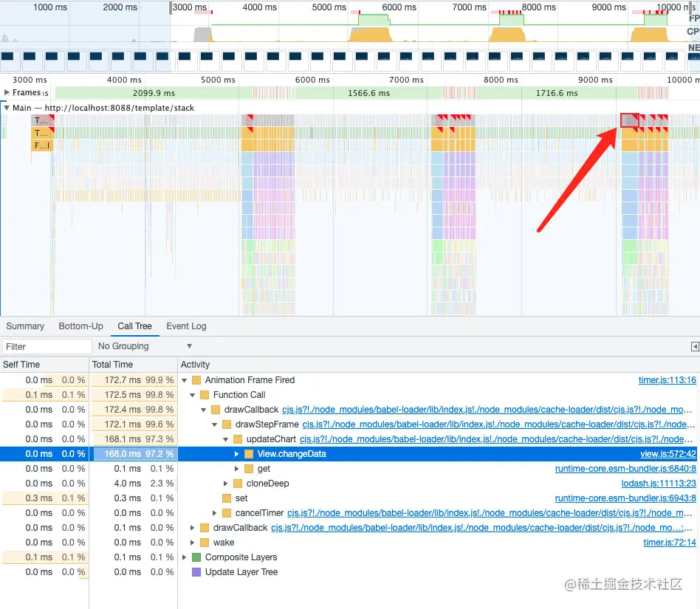Expand the View.changeData row
Viewport: 700px width, 609px height.
click(236, 454)
